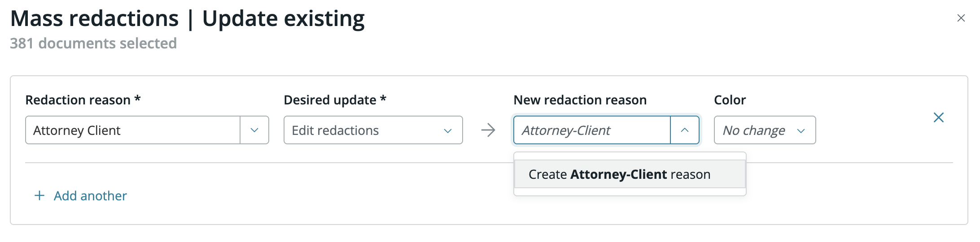Click the plus icon beside Add another

click(x=39, y=195)
